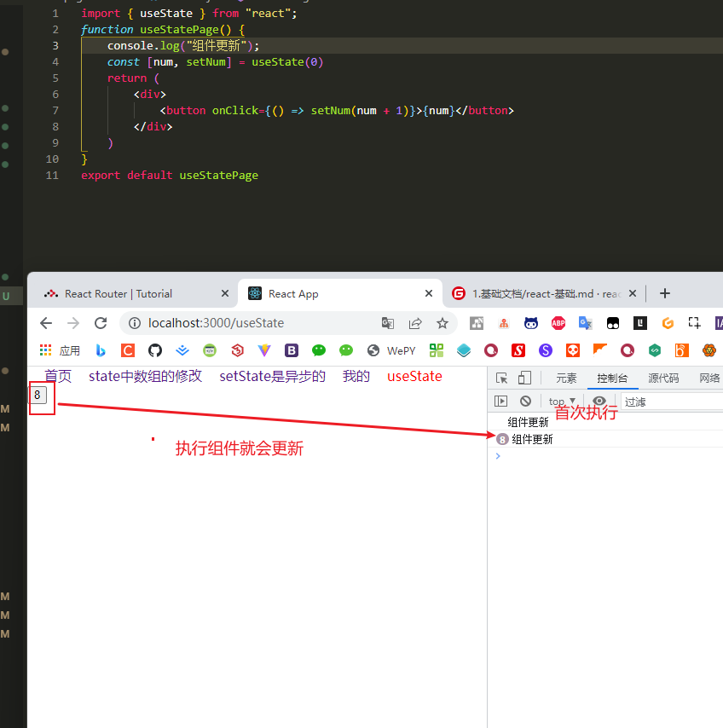Viewport: 723px width, 728px height.
Task: Switch to the 元素 DevTools tab
Action: [566, 378]
